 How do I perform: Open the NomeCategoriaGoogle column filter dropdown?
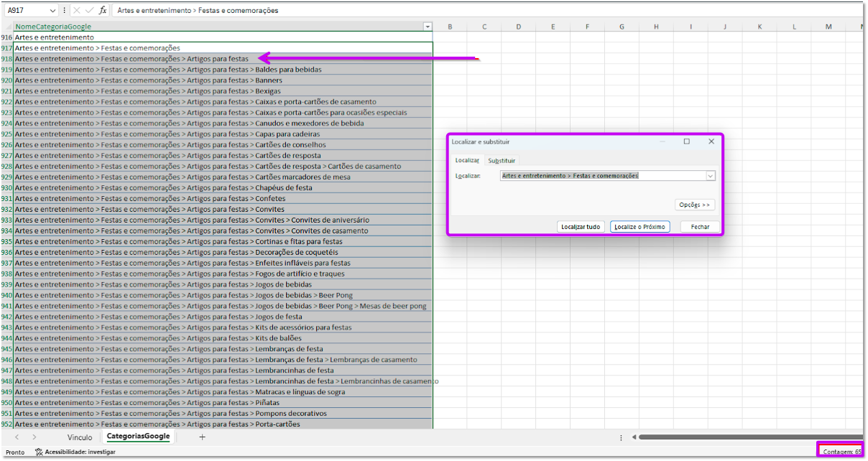428,27
